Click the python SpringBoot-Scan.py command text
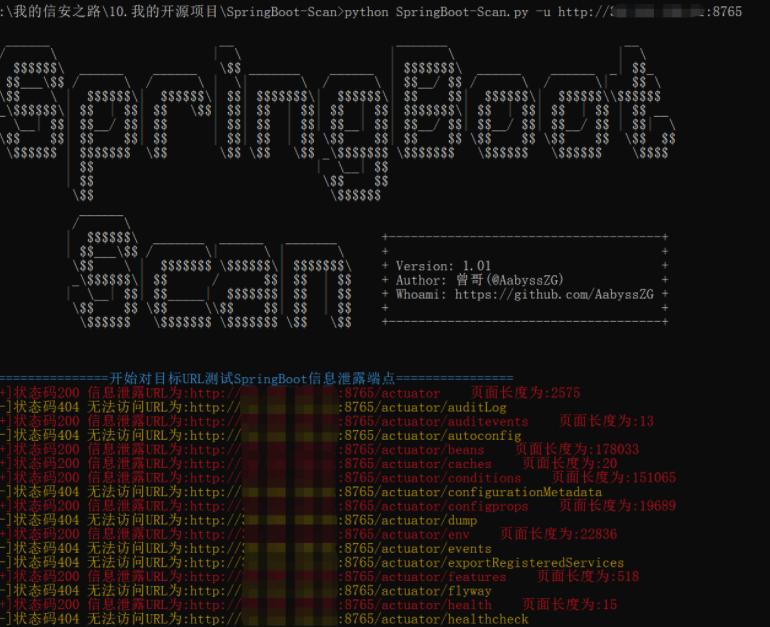Image resolution: width=770 pixels, height=627 pixels. pos(436,11)
